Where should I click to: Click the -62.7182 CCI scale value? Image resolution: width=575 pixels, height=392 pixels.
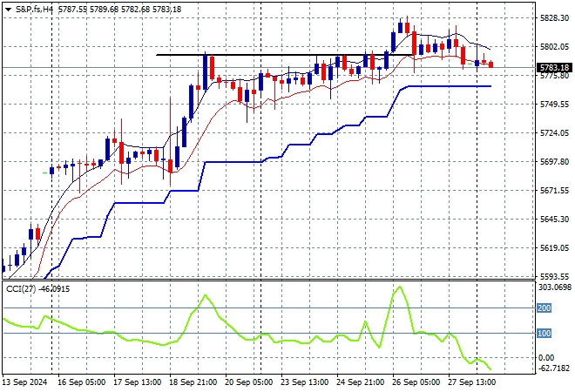coord(554,368)
